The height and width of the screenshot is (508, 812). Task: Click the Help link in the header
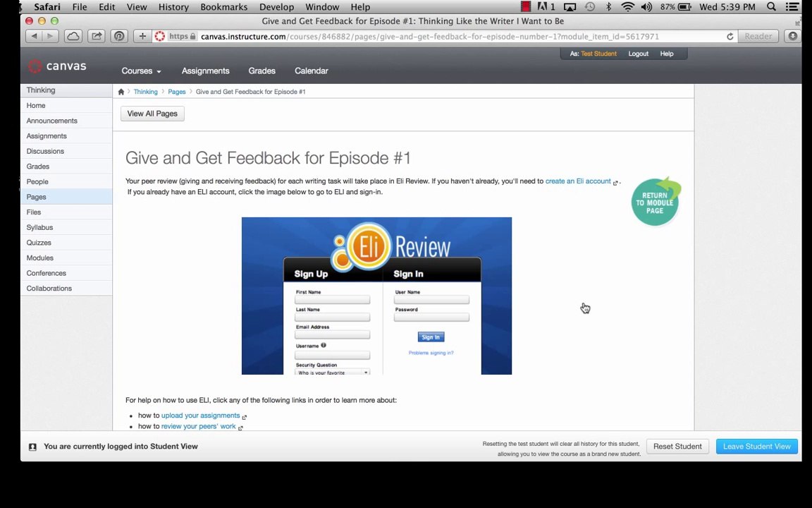pos(667,54)
